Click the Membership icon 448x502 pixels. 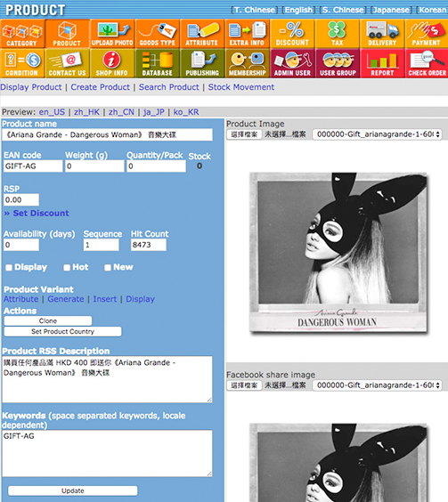(x=247, y=63)
